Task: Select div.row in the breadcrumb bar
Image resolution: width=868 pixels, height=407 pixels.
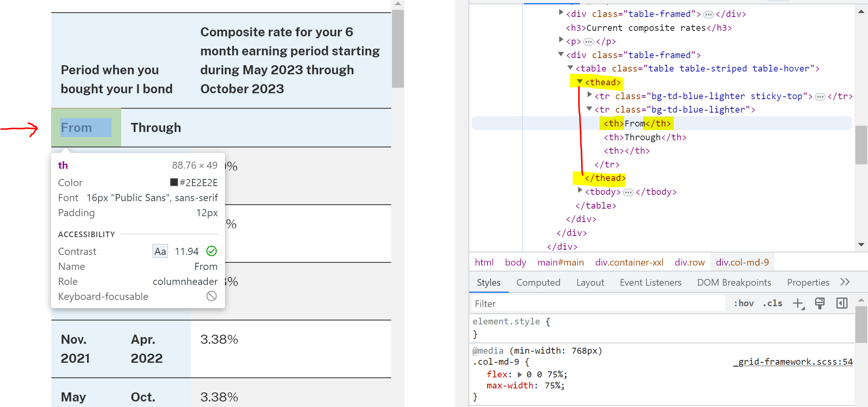Action: (690, 262)
